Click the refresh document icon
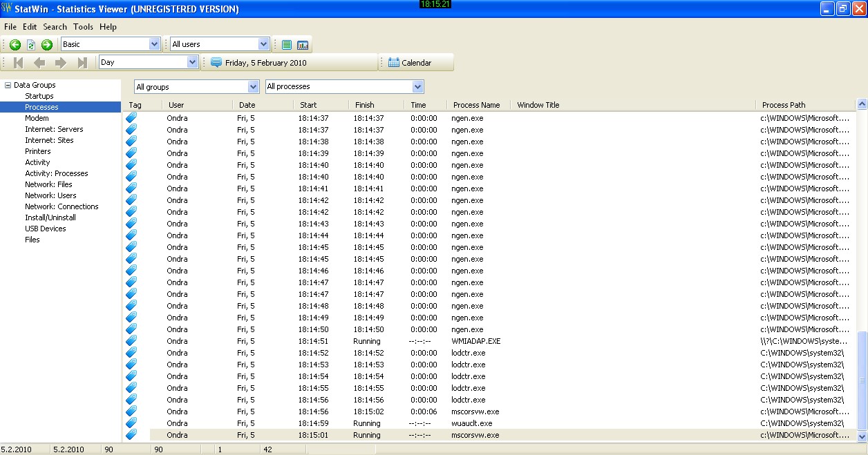This screenshot has width=868, height=455. click(31, 45)
